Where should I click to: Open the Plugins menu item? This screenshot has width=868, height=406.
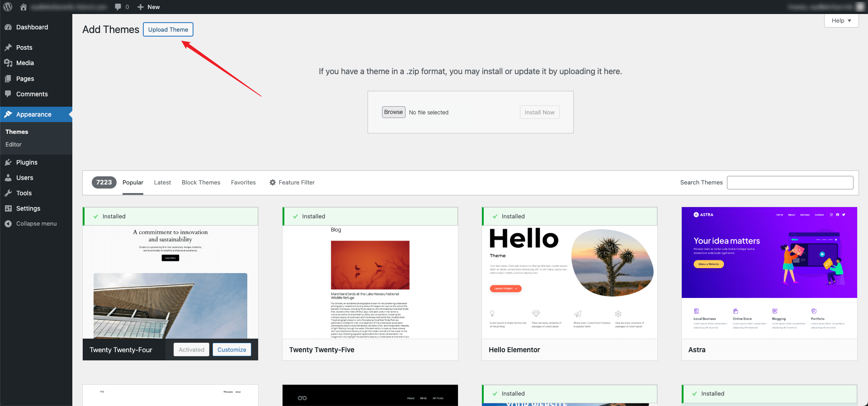point(27,162)
